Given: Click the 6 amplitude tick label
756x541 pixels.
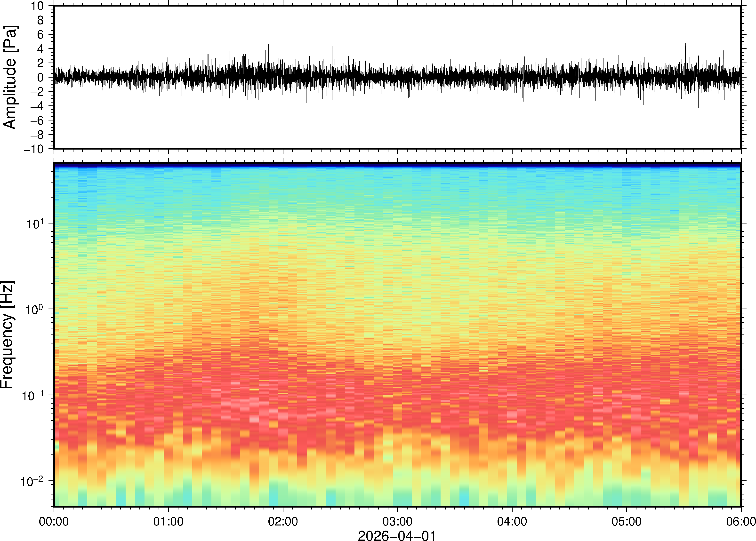Looking at the screenshot, I should coord(40,35).
